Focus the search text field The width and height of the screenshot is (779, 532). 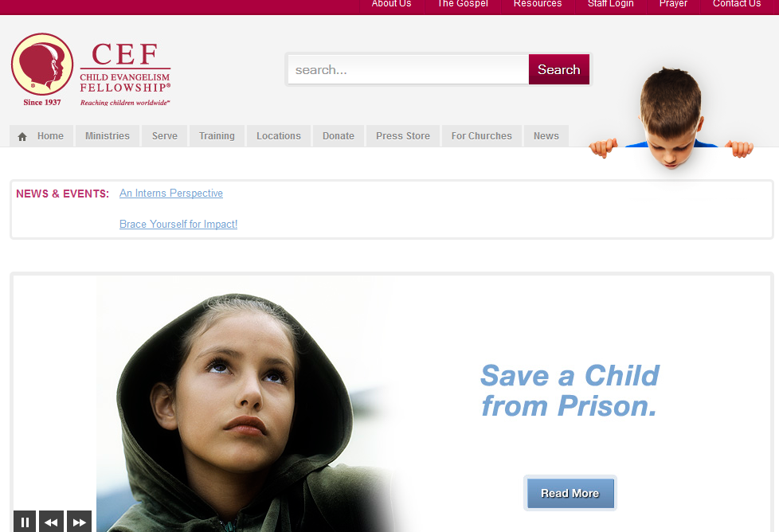pyautogui.click(x=409, y=69)
